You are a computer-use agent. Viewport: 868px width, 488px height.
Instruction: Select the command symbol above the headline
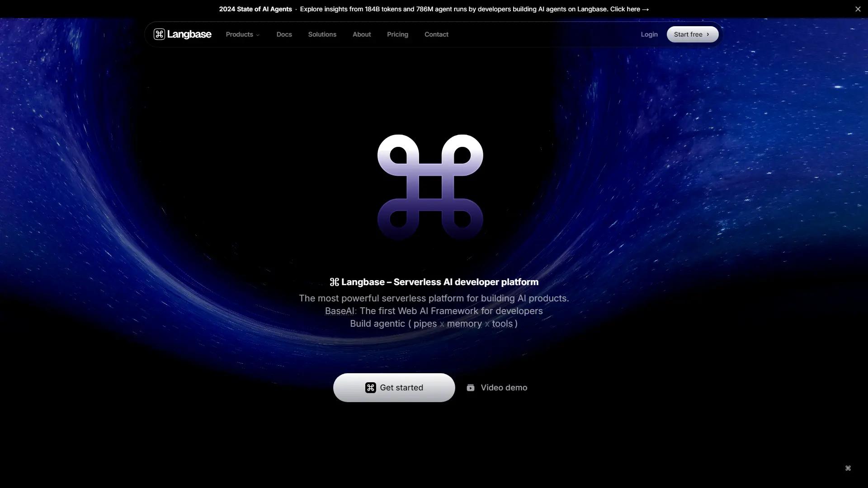click(430, 184)
